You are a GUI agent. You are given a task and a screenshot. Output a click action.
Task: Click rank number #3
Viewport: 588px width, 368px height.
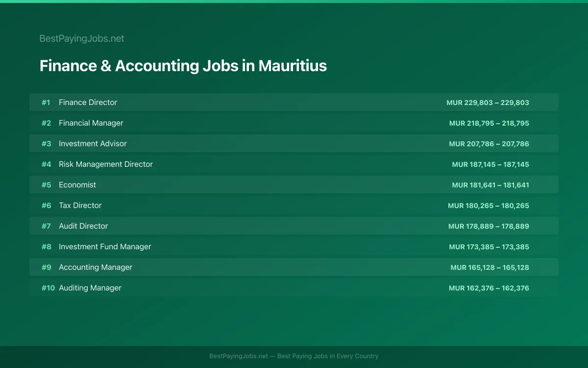click(46, 144)
